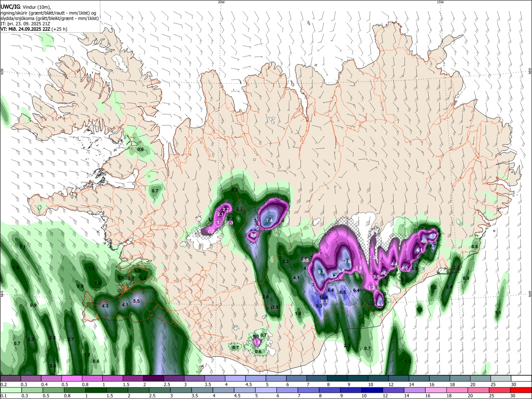532x399 pixels.
Task: Click the pale grey 25 snow scale swatch
Action: 500,378
